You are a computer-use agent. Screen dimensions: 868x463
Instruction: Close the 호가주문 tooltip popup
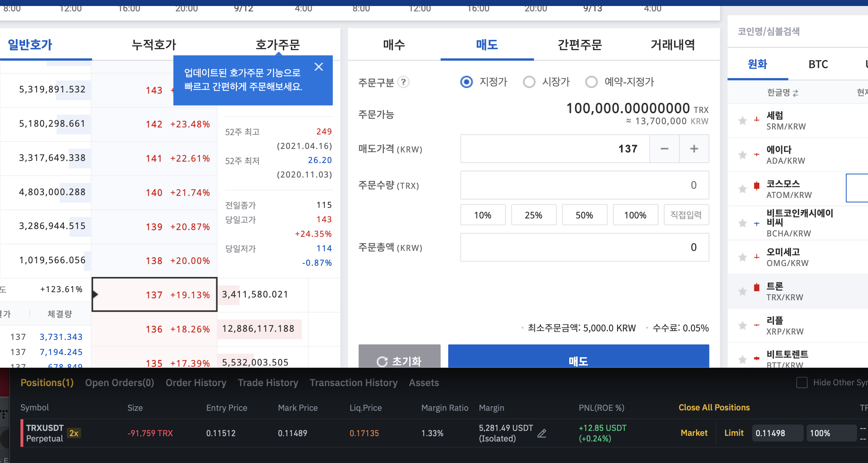click(319, 67)
